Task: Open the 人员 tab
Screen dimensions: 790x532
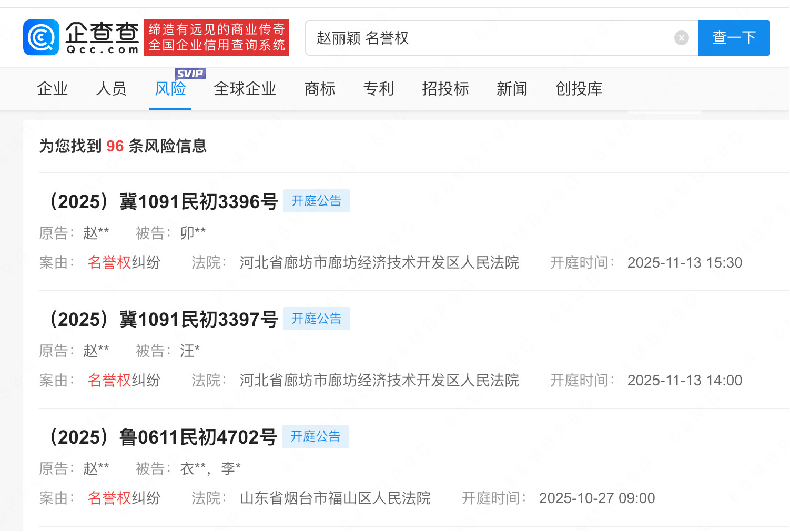Action: tap(112, 88)
